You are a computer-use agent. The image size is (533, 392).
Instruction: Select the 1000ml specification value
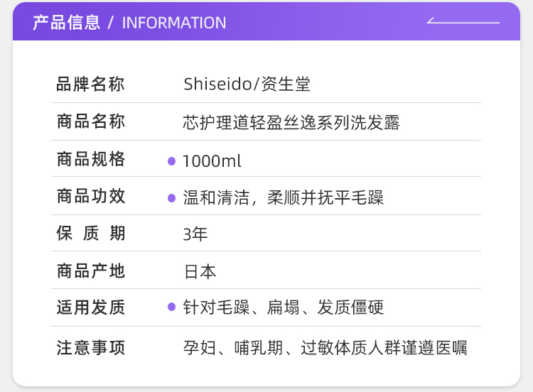(x=212, y=161)
